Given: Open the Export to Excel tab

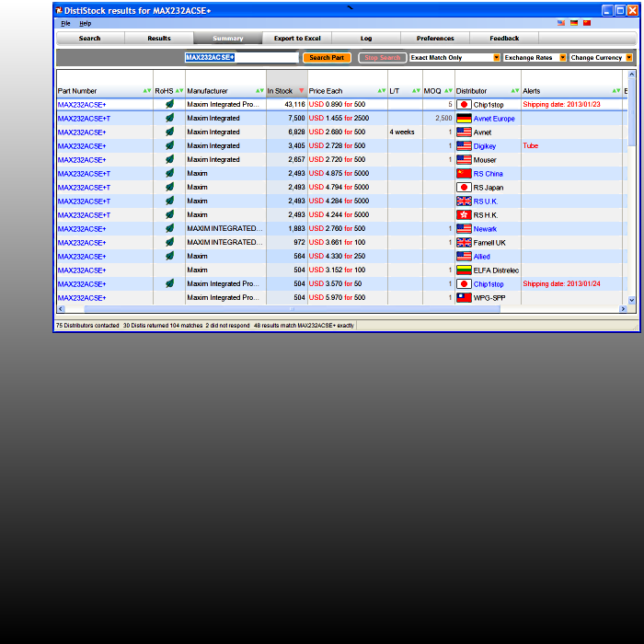Looking at the screenshot, I should [297, 39].
